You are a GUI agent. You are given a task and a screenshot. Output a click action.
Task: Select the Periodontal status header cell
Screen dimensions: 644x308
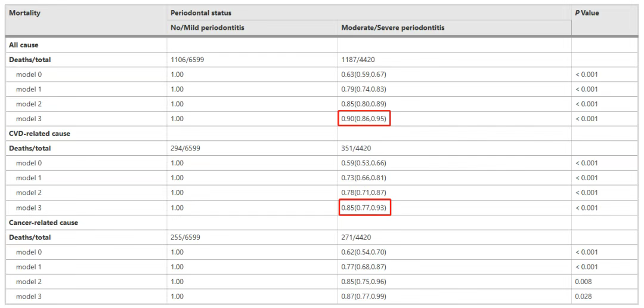pos(369,13)
